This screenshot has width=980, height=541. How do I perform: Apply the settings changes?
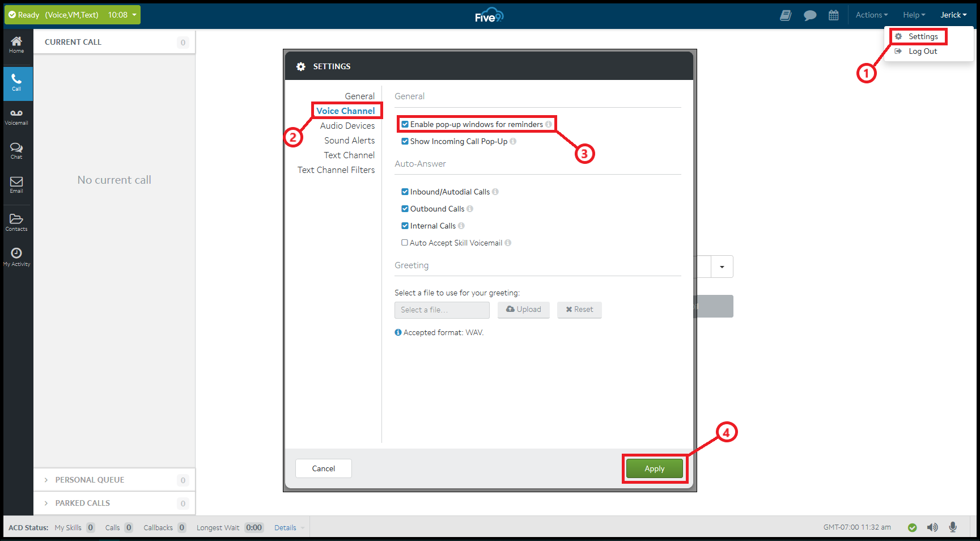coord(654,468)
